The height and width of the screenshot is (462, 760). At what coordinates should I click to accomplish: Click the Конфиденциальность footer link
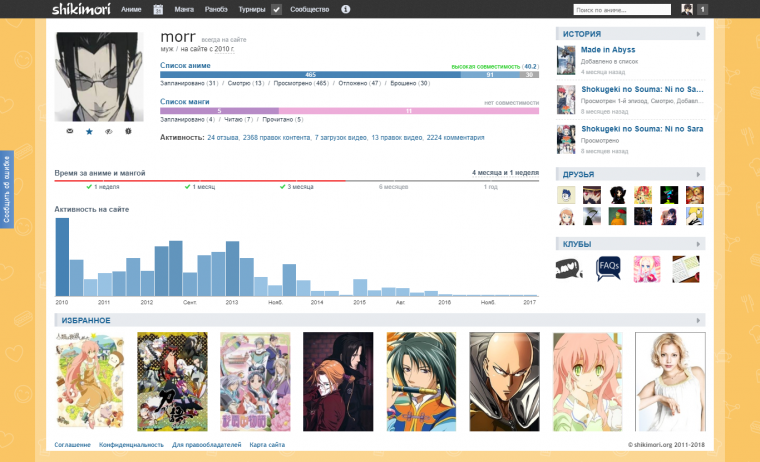pos(131,444)
